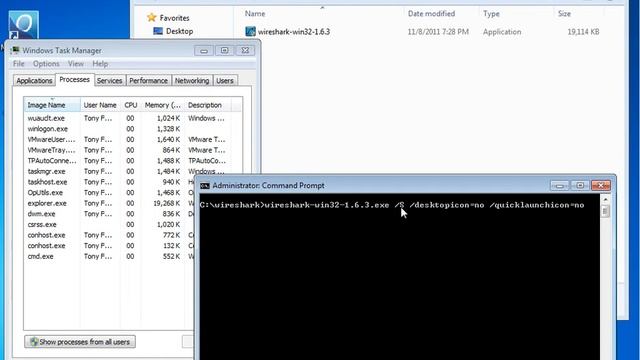
Task: Open the File menu in Task Manager
Action: pyautogui.click(x=18, y=64)
